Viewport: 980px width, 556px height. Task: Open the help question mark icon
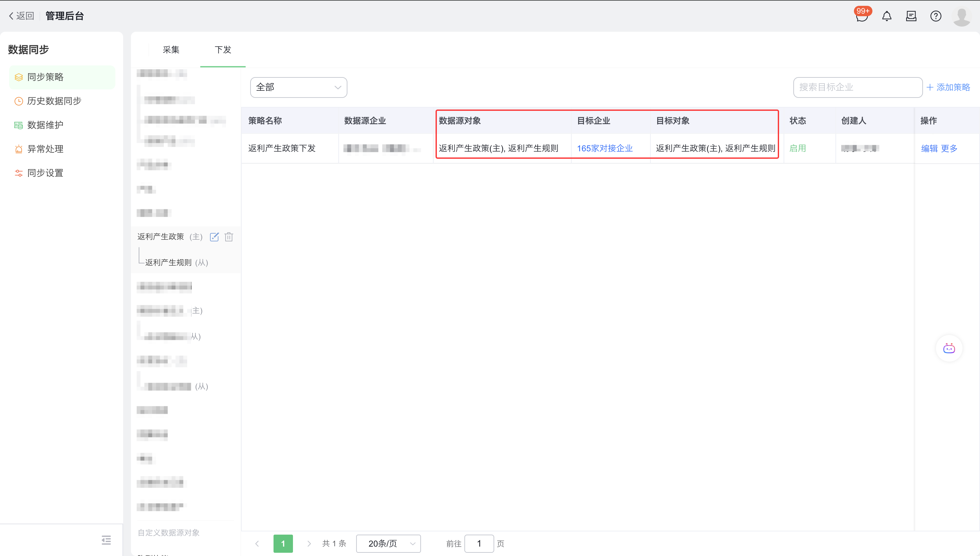(935, 16)
